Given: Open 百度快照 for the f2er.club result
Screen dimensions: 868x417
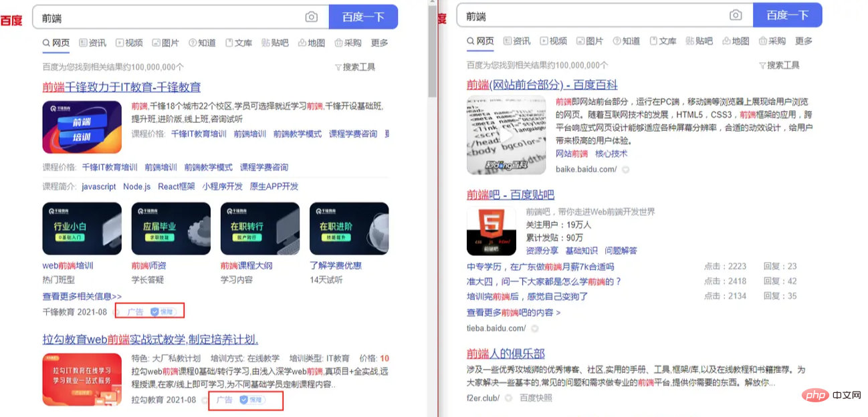Looking at the screenshot, I should [536, 398].
